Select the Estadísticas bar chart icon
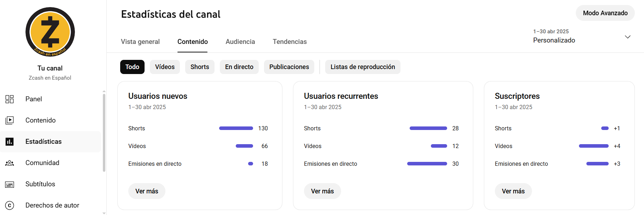Screen dimensions: 644x215 [10, 142]
